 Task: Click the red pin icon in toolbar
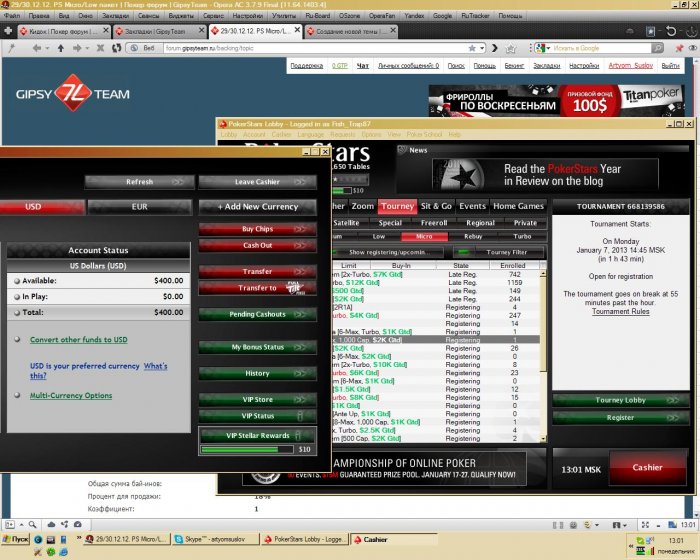click(x=679, y=48)
